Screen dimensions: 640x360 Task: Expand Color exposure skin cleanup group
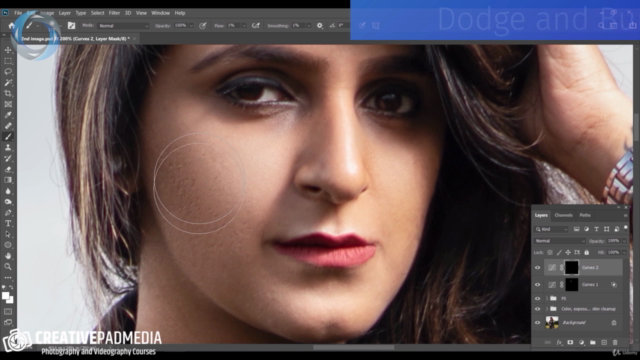pos(547,309)
